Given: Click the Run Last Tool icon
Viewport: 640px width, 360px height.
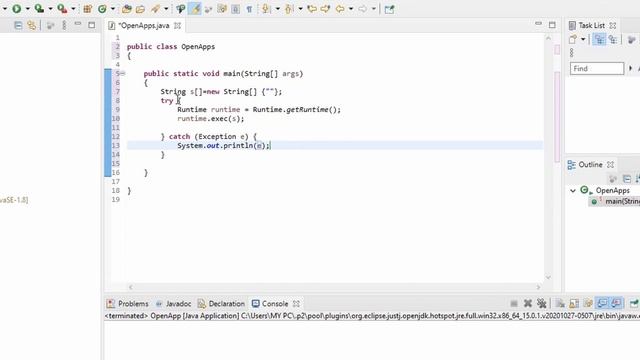Looking at the screenshot, I should pyautogui.click(x=62, y=9).
